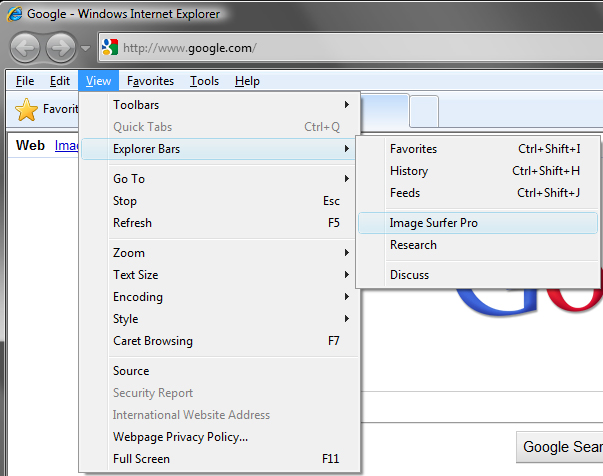Screen dimensions: 603x476
Task: Expand the Style submenu
Action: tap(220, 319)
